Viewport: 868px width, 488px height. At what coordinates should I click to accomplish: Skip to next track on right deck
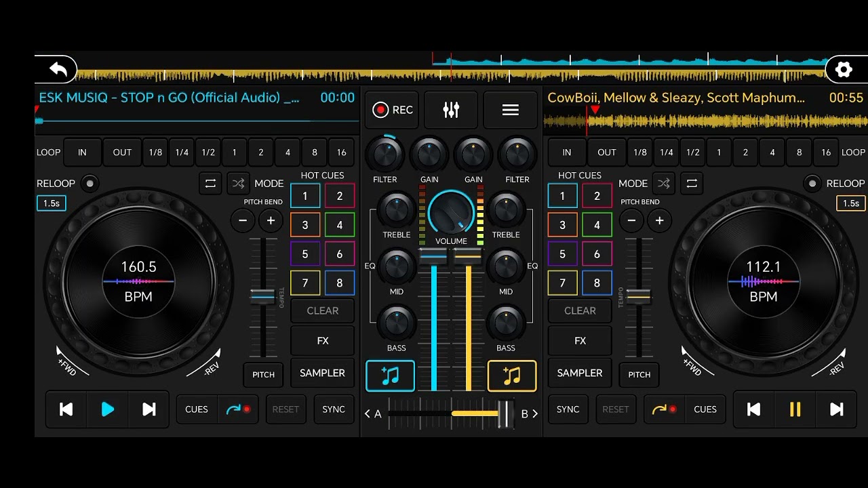[x=837, y=409]
